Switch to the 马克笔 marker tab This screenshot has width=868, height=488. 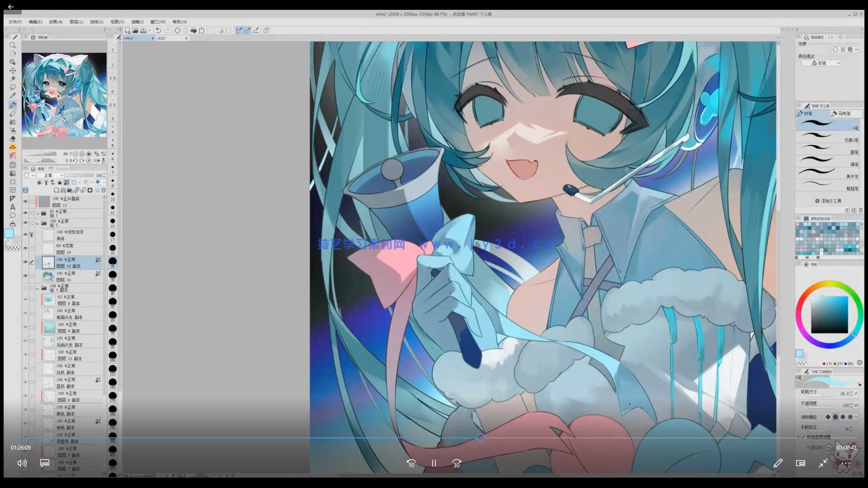844,113
